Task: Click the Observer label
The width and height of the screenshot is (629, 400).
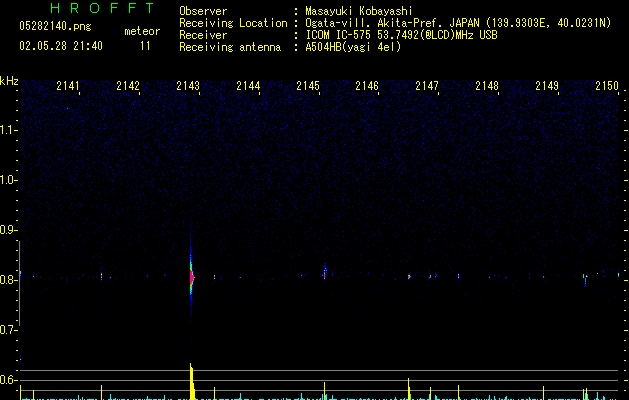Action: coord(203,11)
